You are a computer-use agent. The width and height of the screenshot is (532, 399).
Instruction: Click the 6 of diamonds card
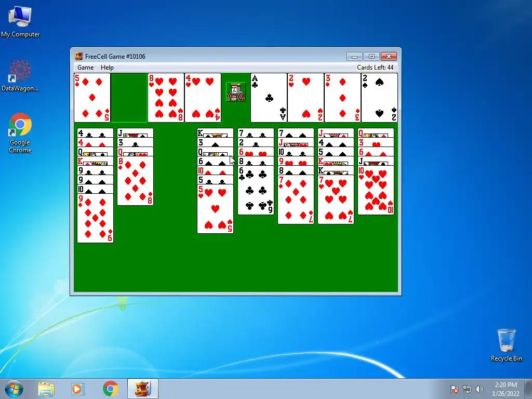[x=376, y=152]
